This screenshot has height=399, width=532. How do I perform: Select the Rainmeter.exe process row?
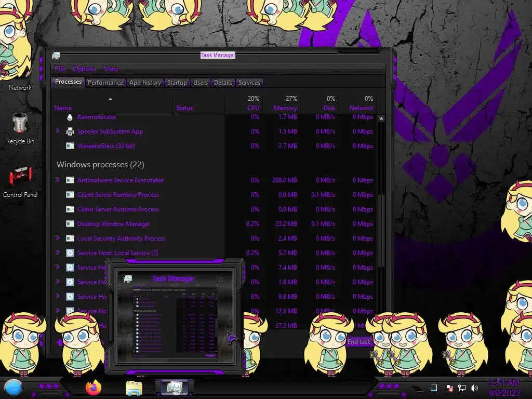(x=215, y=117)
